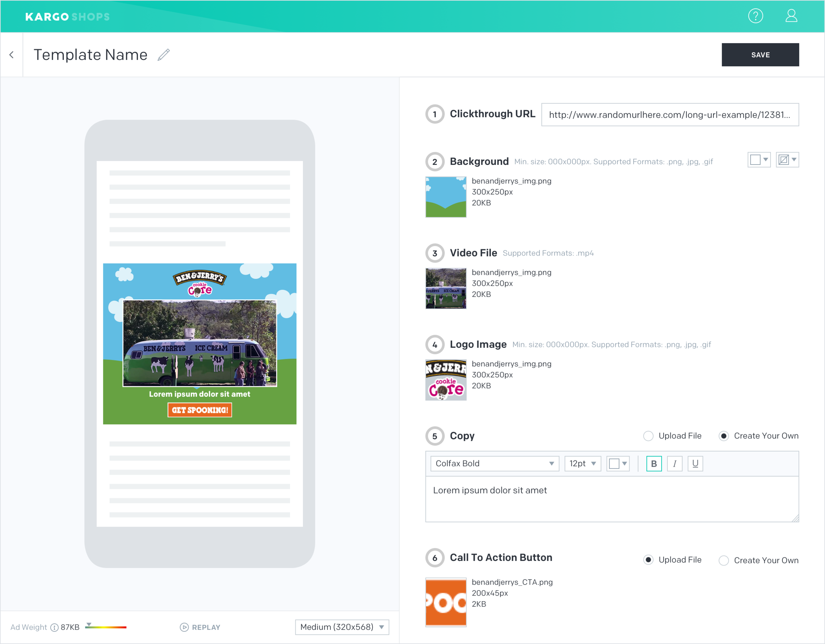Select Create Your Own for Call To Action

tap(723, 560)
